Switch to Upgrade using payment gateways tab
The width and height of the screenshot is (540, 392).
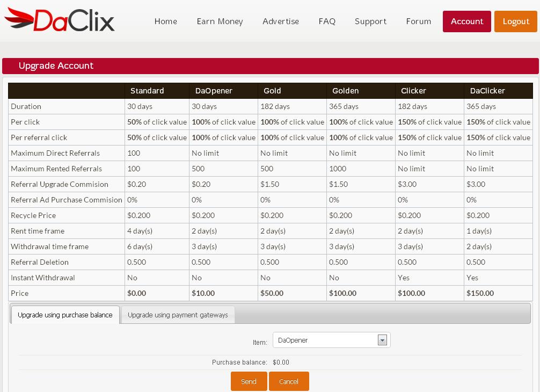178,315
